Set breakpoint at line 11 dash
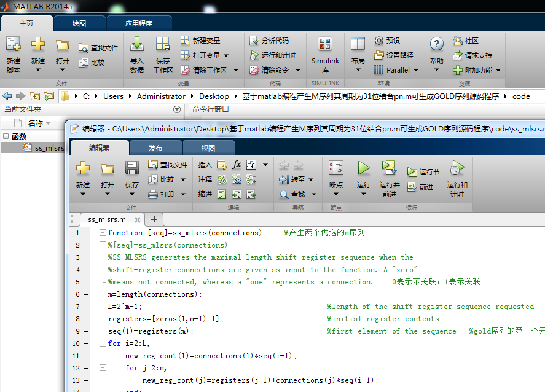The height and width of the screenshot is (392, 545). click(86, 356)
